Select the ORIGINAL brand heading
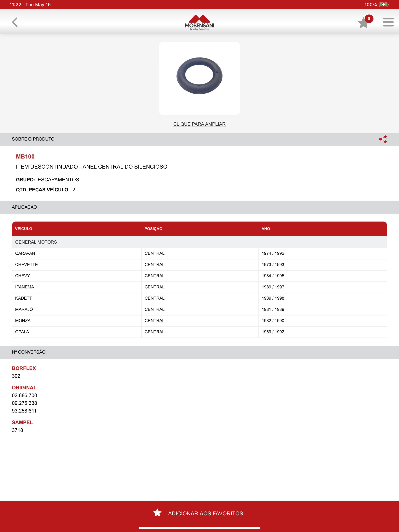The height and width of the screenshot is (532, 399). click(x=24, y=388)
